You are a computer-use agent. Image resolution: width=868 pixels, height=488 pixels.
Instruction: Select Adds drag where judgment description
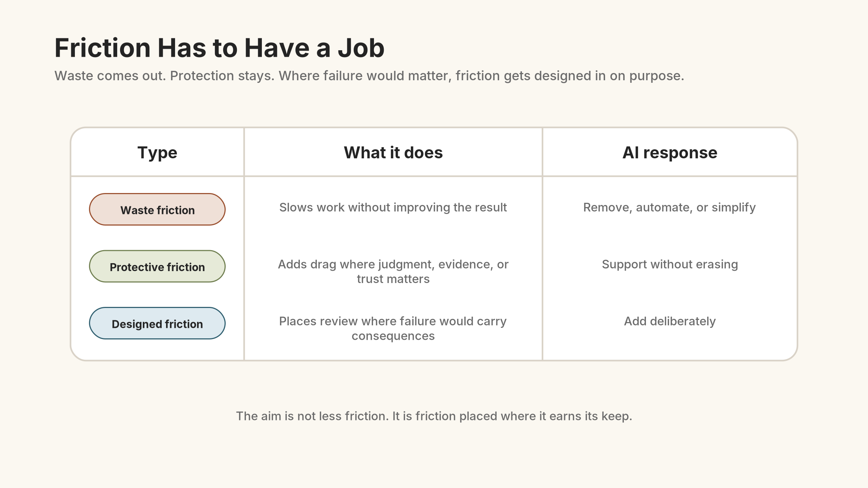[393, 271]
